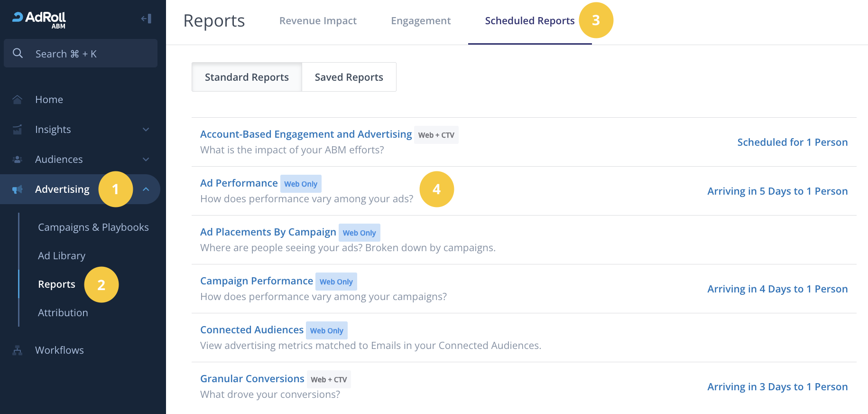Click the Advertising megaphone icon
The width and height of the screenshot is (868, 414).
click(x=18, y=189)
